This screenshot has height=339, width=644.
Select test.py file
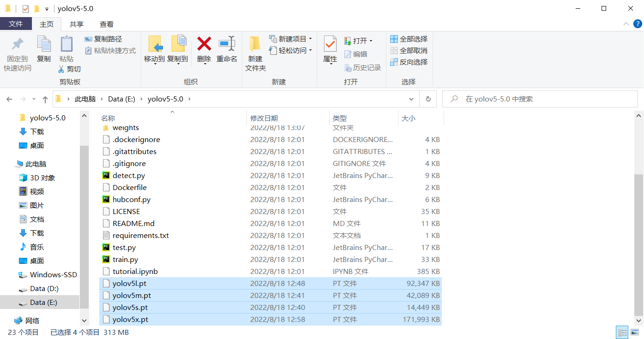124,247
